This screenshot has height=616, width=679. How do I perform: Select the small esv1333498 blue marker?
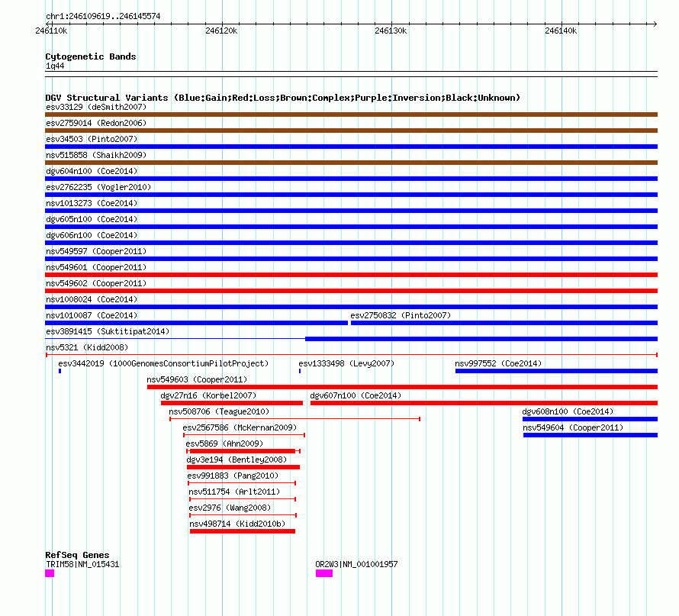pos(300,371)
